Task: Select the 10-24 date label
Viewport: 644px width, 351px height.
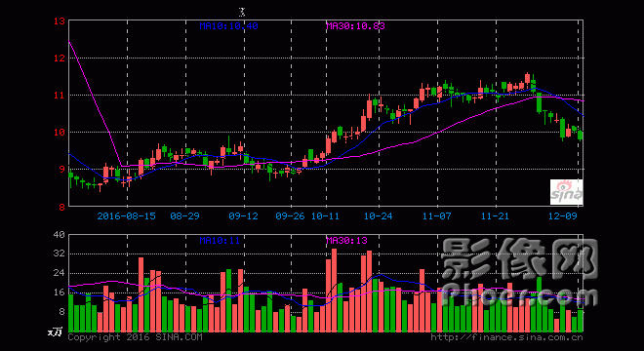Action: point(379,215)
